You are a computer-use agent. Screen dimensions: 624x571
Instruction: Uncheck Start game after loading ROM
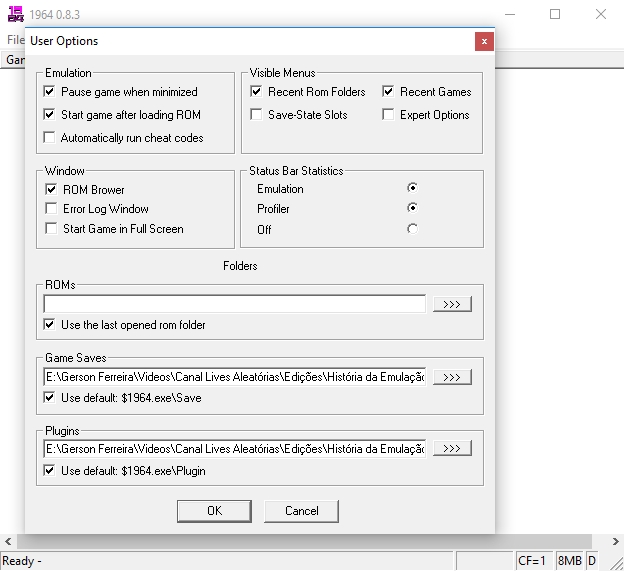click(x=49, y=115)
